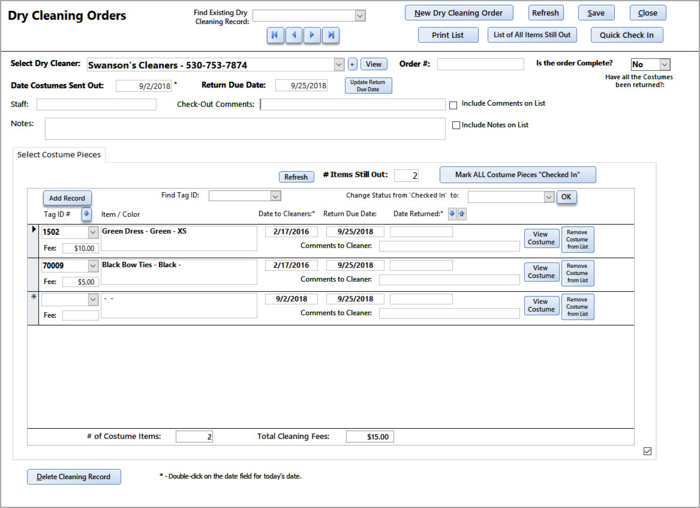Select the Select Costume Pieces tab
Viewport: 700px width, 508px height.
[59, 154]
